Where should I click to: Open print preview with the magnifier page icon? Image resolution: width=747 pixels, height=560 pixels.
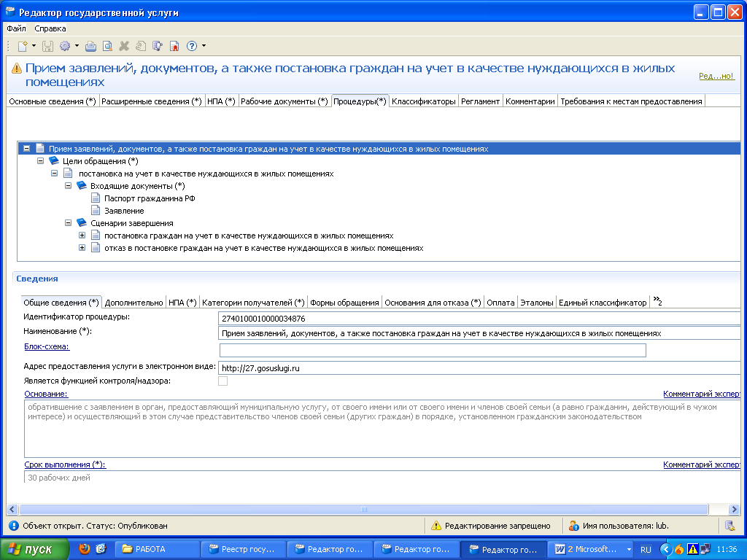(108, 46)
